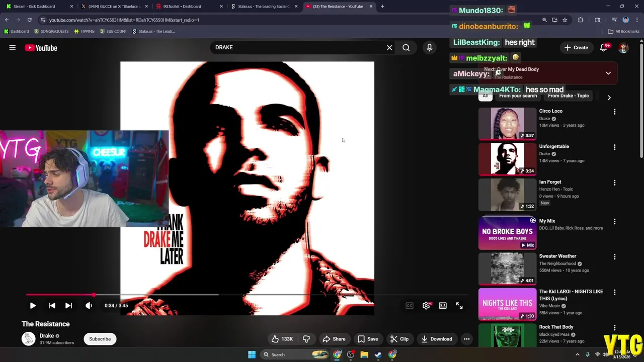
Task: Select the 'All' filter chip
Action: click(486, 96)
